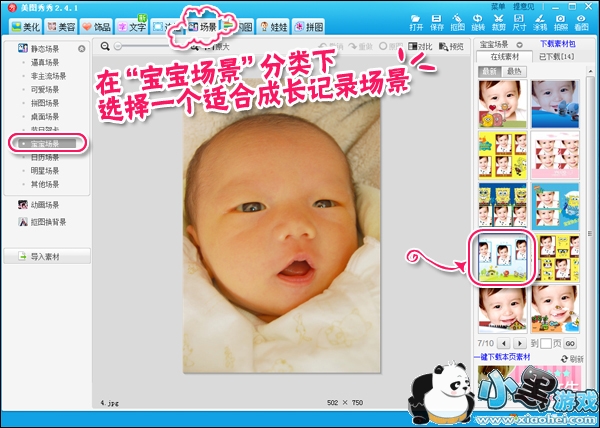This screenshot has width=600, height=428.
Task: Switch to the 饰品 tab
Action: (x=96, y=27)
